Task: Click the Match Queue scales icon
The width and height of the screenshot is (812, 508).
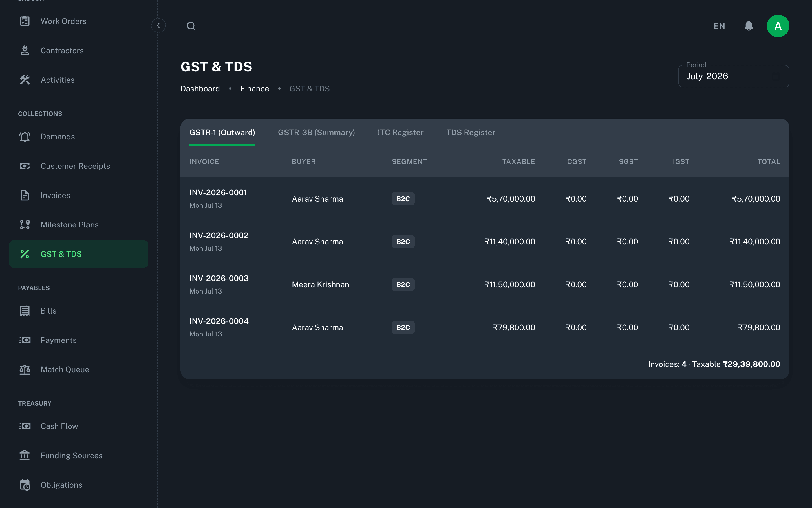Action: (x=25, y=370)
